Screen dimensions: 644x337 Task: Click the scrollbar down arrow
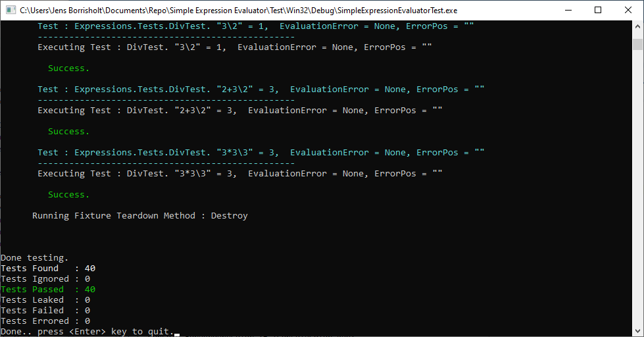637,331
